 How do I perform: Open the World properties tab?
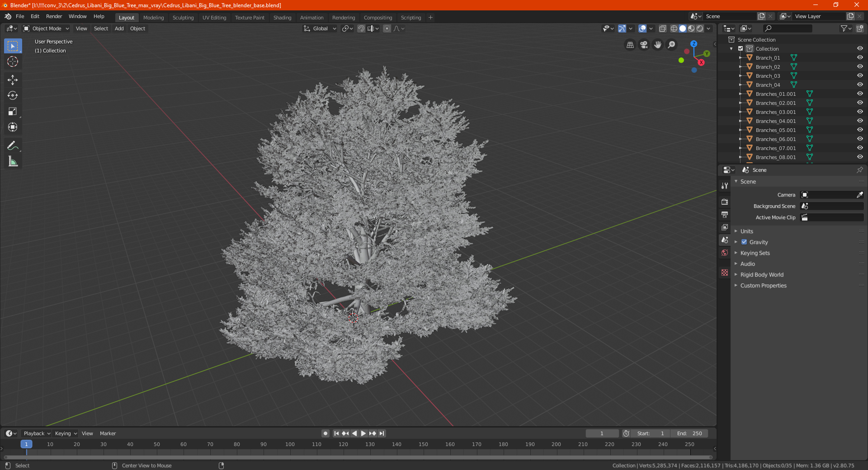(725, 253)
